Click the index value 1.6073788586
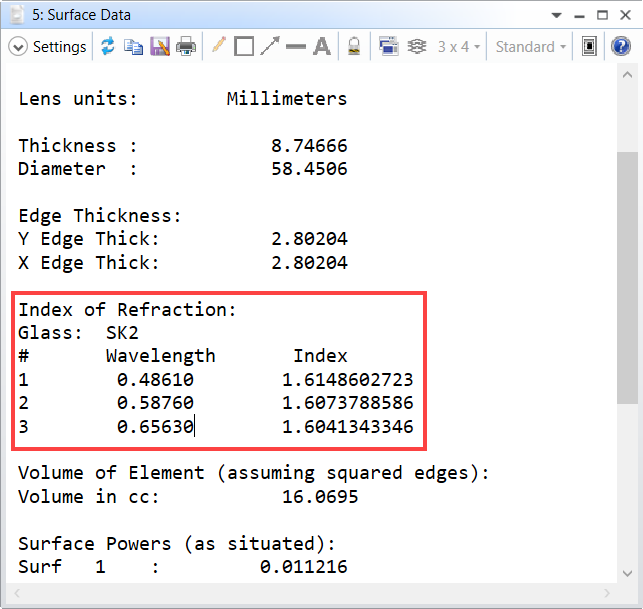643x609 pixels. pyautogui.click(x=348, y=403)
